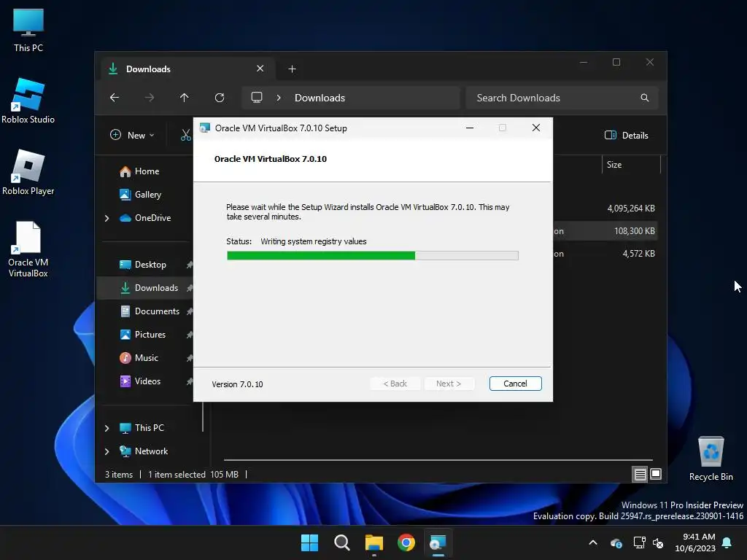Cancel the VirtualBox installation
Image resolution: width=747 pixels, height=560 pixels.
(x=515, y=384)
